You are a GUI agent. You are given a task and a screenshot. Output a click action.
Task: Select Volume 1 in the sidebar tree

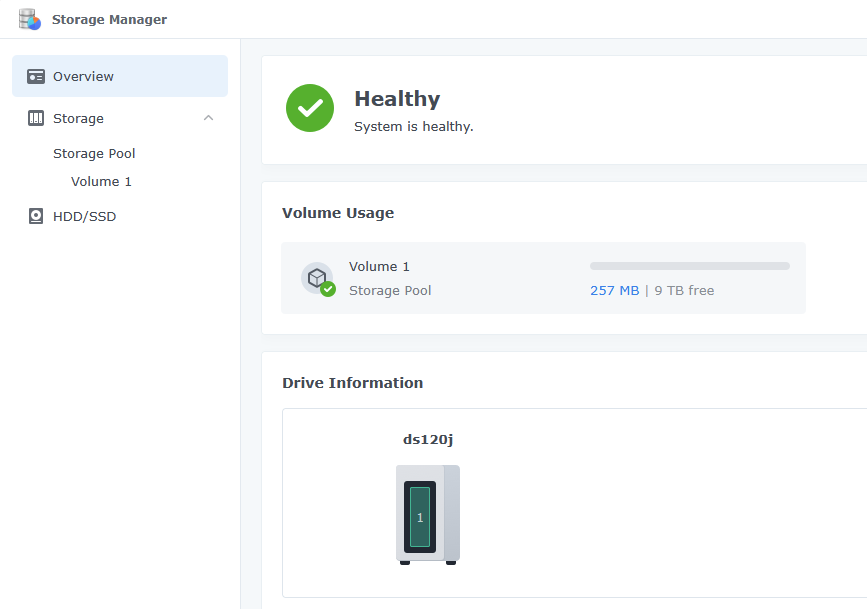[x=101, y=182]
